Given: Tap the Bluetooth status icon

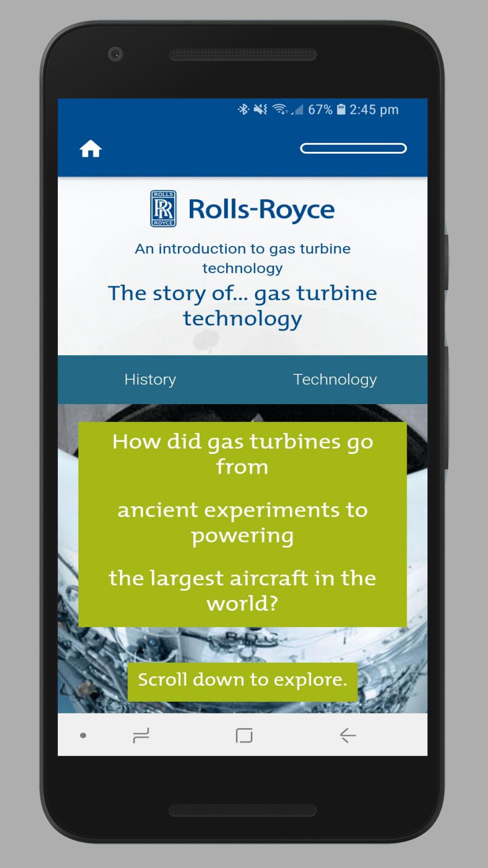Looking at the screenshot, I should click(244, 109).
